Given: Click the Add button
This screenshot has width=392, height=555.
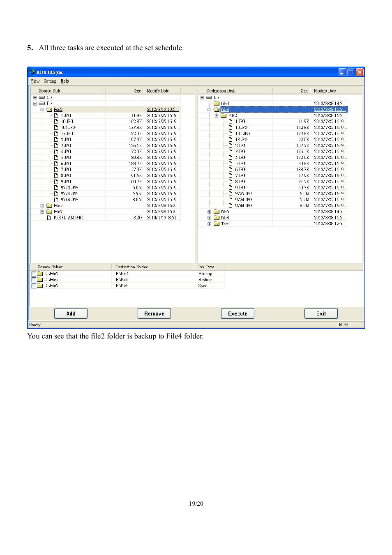Looking at the screenshot, I should tap(71, 313).
